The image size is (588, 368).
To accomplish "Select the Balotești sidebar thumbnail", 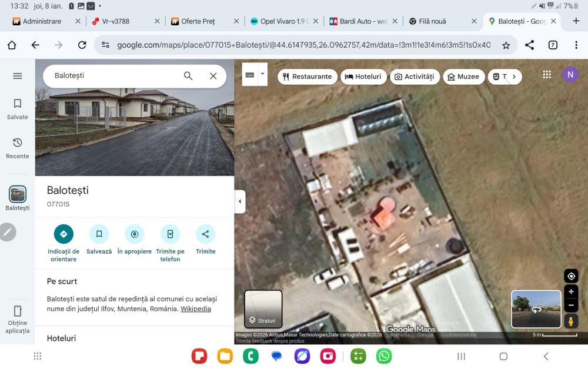I will click(17, 194).
